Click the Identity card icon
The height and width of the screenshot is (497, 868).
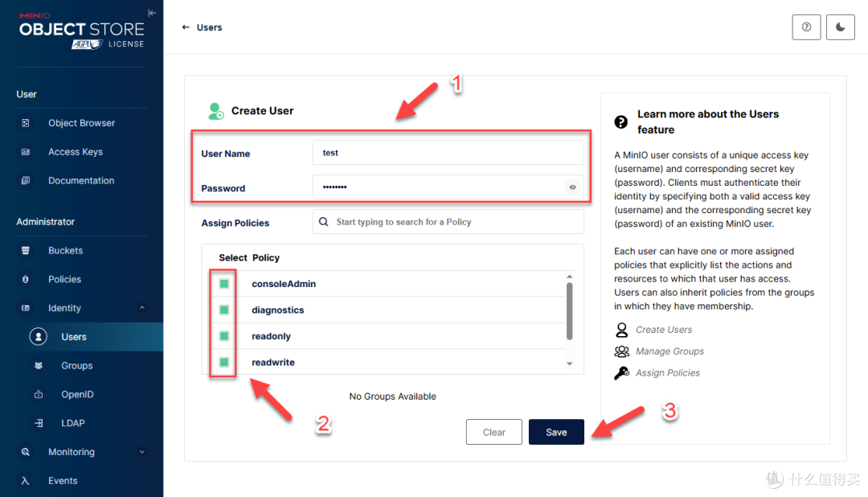pos(26,308)
